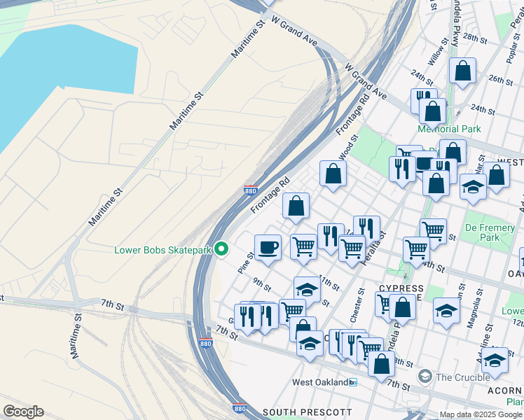Click the graduation cap marker near Magnolia St
Viewport: 524px width, 420px height.
[x=446, y=311]
